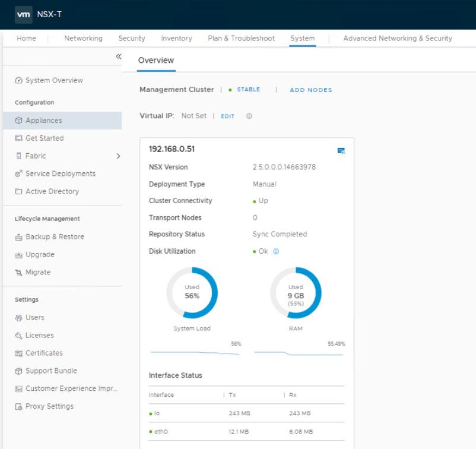Click the Service Deployments icon
This screenshot has width=476, height=449.
18,173
